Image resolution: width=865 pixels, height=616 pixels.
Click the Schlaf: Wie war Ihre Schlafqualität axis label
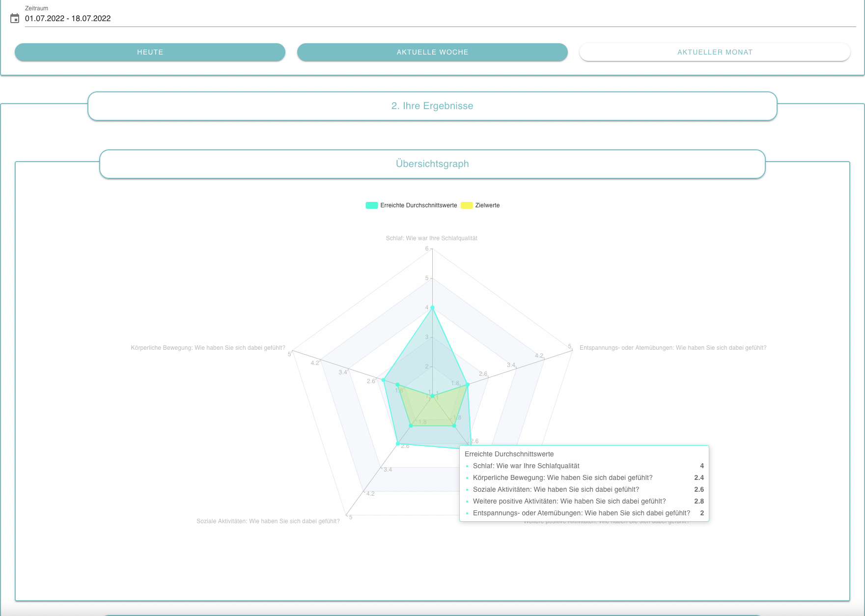pyautogui.click(x=432, y=238)
